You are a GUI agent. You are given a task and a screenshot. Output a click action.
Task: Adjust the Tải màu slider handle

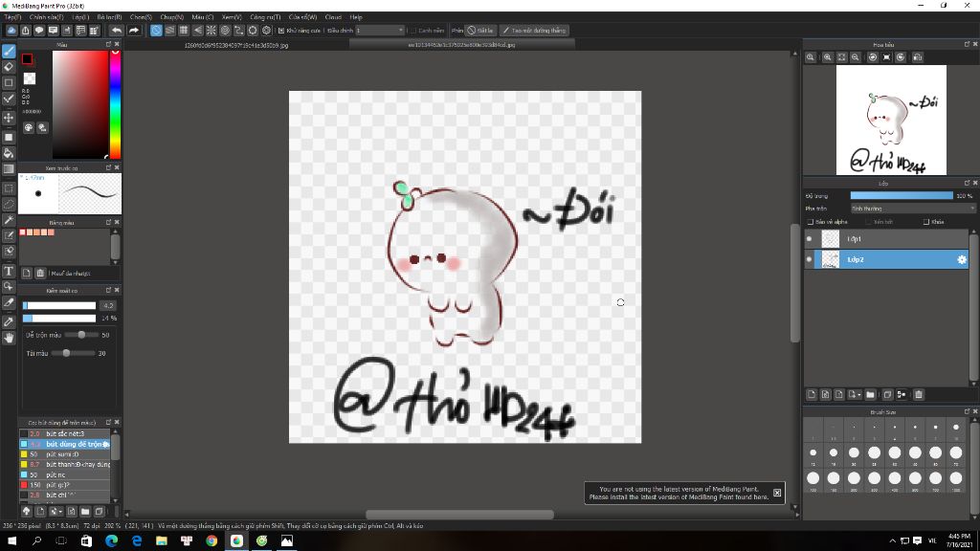66,353
